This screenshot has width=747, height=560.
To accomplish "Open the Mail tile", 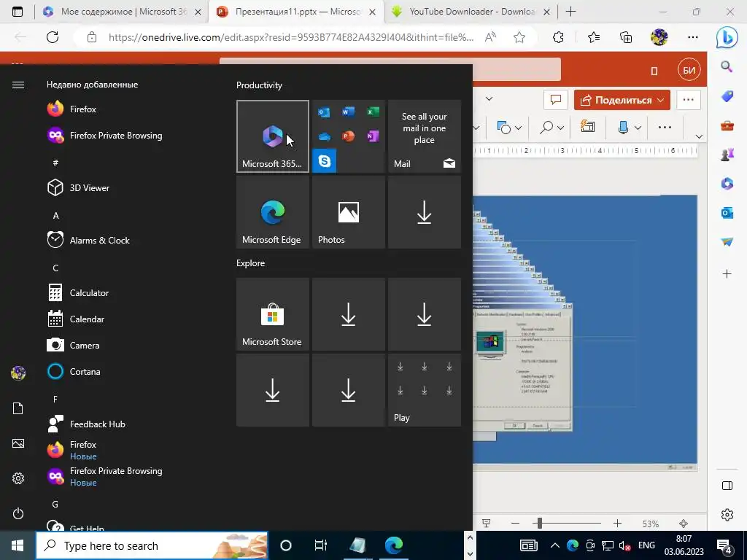I will (x=425, y=136).
